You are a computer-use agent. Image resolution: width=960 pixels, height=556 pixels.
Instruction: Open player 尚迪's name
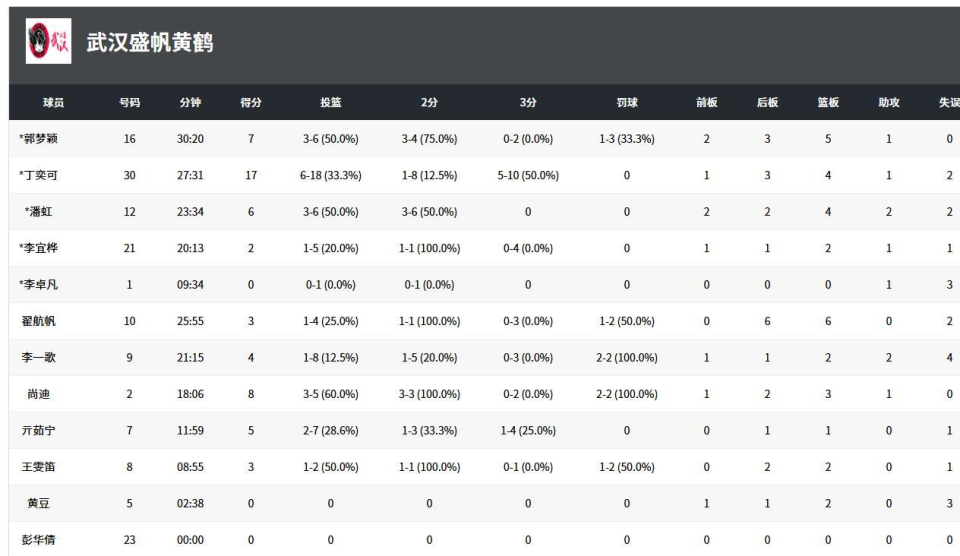click(40, 395)
